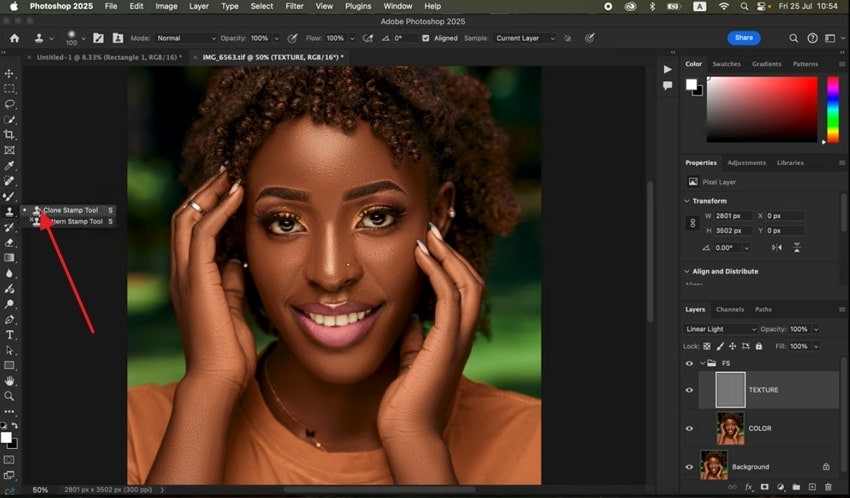
Task: Create a new group folder icon
Action: pyautogui.click(x=796, y=487)
